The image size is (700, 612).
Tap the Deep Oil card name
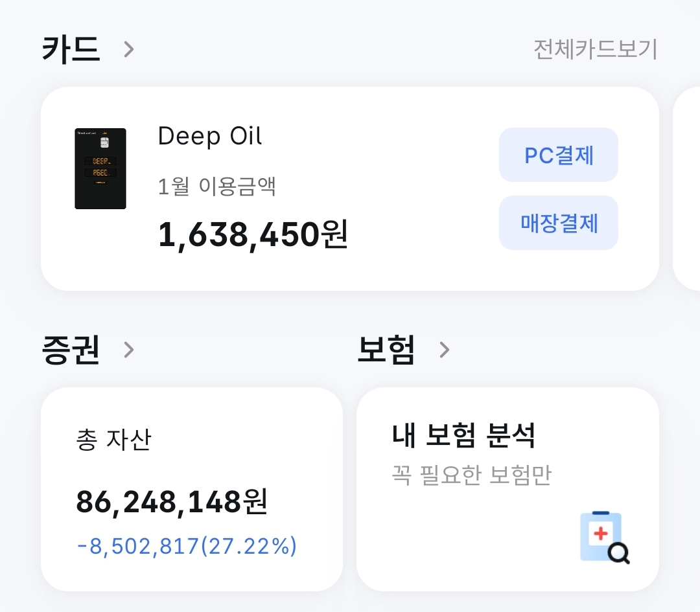[210, 136]
